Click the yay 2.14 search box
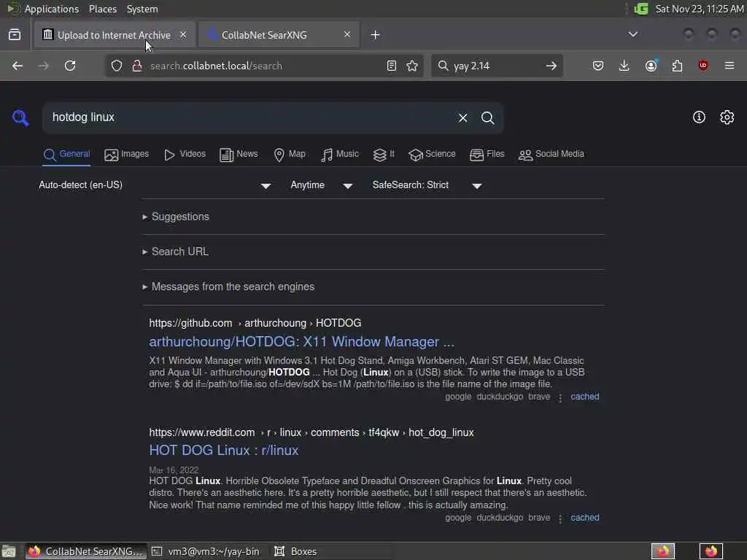Screen dimensions: 747x560 [x=495, y=66]
